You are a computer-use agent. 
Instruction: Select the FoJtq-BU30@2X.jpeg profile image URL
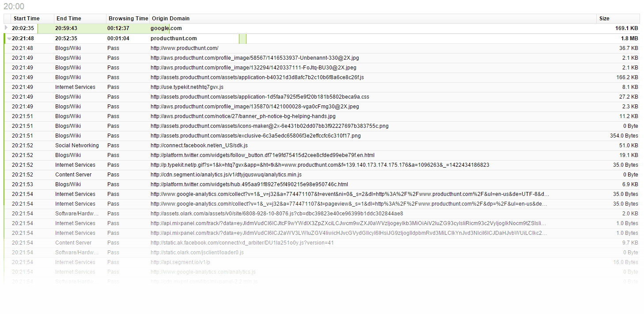coord(254,68)
